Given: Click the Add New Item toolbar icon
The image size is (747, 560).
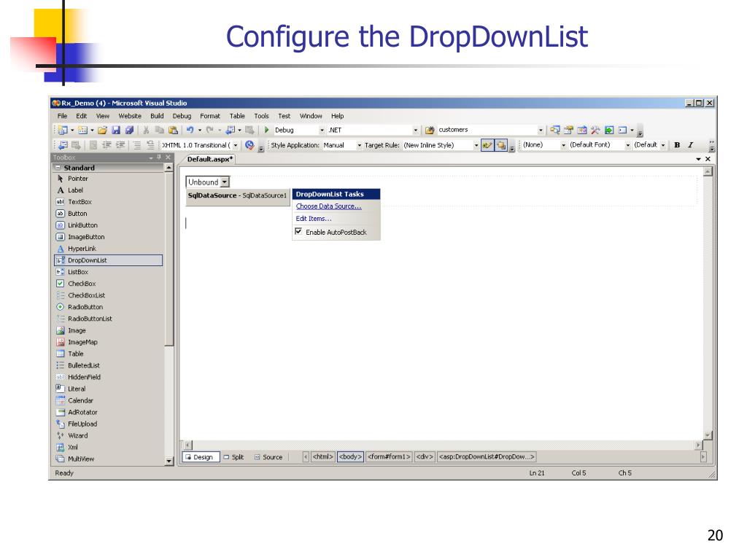Looking at the screenshot, I should coord(83,130).
